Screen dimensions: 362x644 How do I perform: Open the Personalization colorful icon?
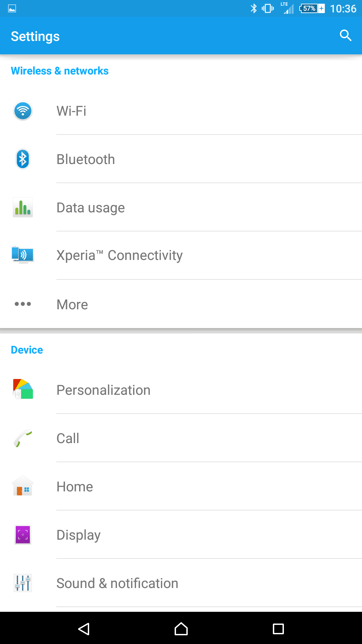point(23,389)
